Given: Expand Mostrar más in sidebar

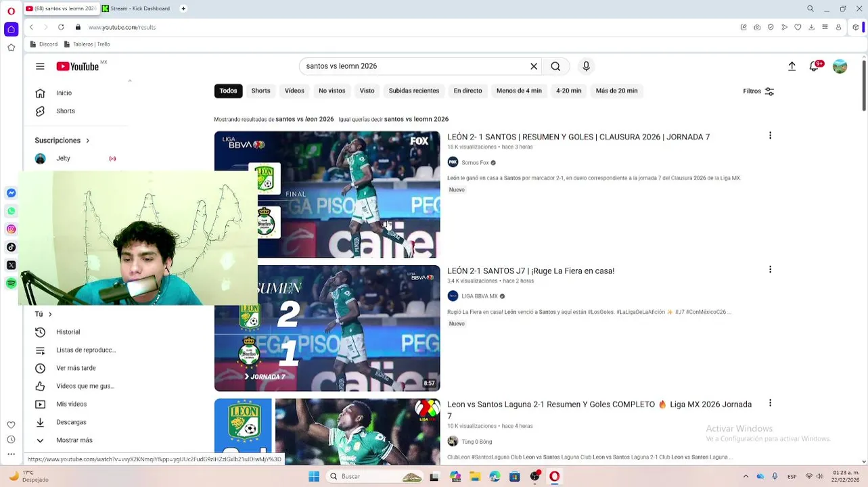Looking at the screenshot, I should [x=74, y=440].
